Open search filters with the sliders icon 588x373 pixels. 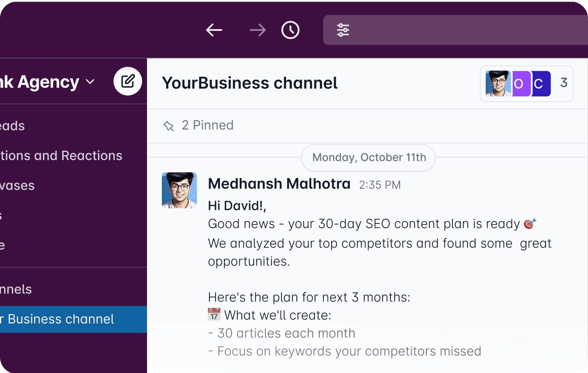343,30
